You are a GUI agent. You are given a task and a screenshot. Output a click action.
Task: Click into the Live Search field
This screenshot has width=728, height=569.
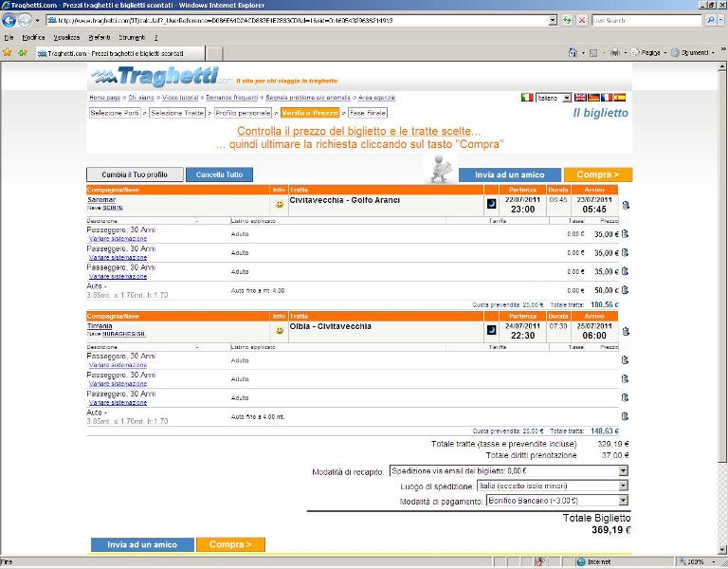point(646,20)
